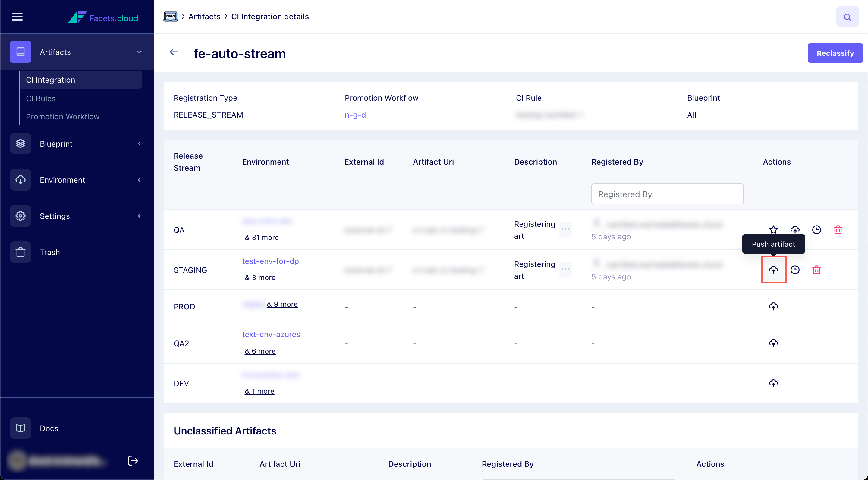This screenshot has height=480, width=868.
Task: Expand the Blueprint sidebar section
Action: (139, 144)
